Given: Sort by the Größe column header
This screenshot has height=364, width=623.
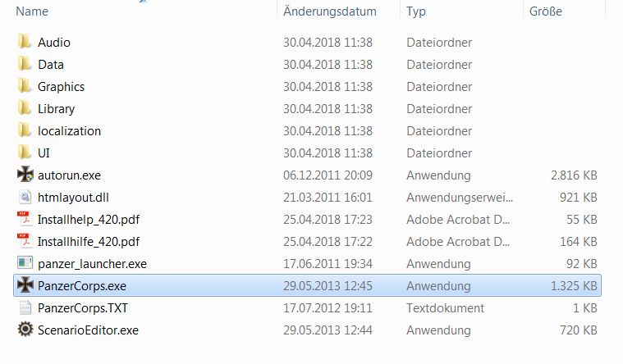Looking at the screenshot, I should pyautogui.click(x=545, y=11).
